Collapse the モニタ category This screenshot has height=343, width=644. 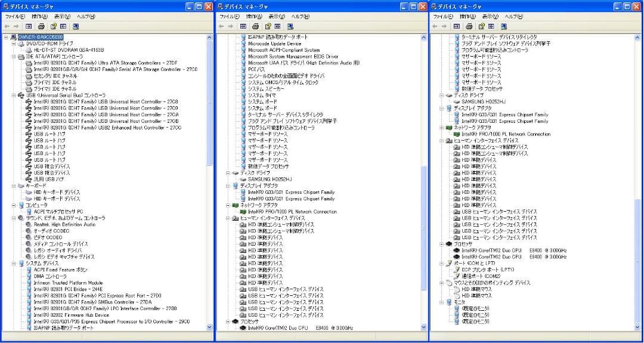(x=441, y=302)
